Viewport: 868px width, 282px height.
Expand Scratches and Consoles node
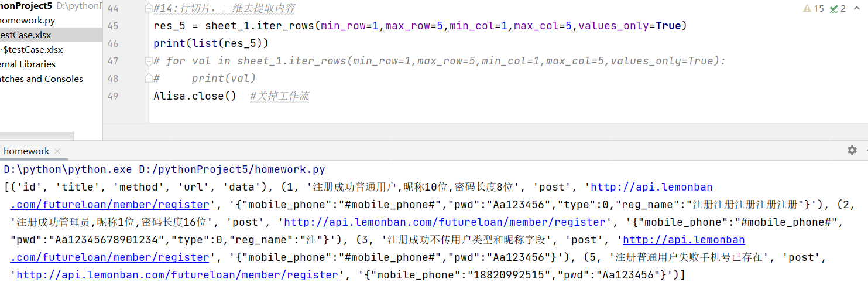(41, 79)
